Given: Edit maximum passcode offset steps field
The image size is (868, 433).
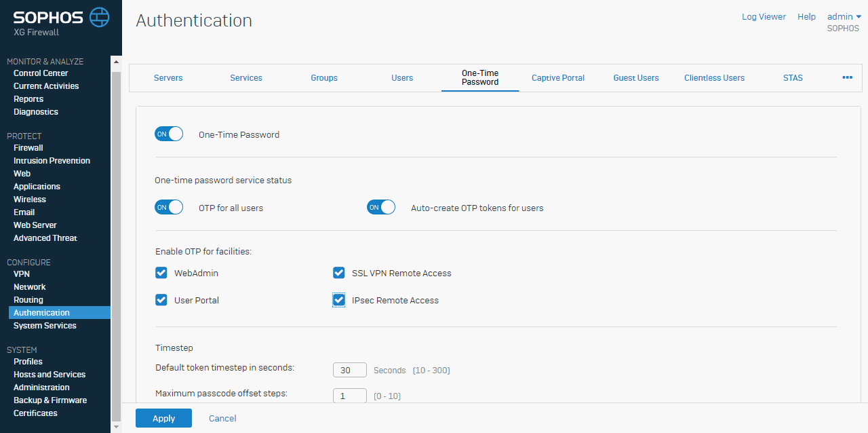Looking at the screenshot, I should (x=350, y=396).
